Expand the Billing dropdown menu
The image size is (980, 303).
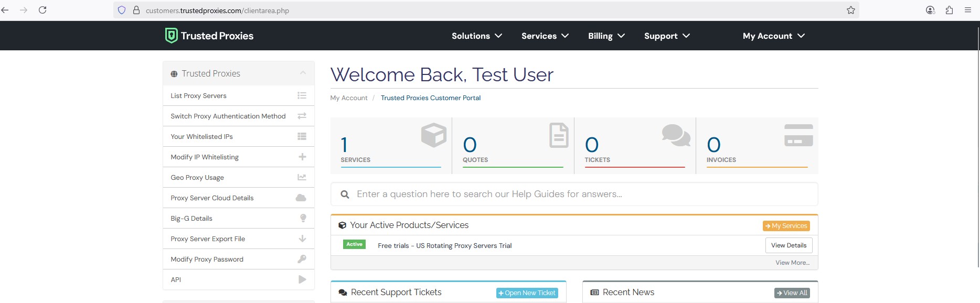[x=606, y=36]
